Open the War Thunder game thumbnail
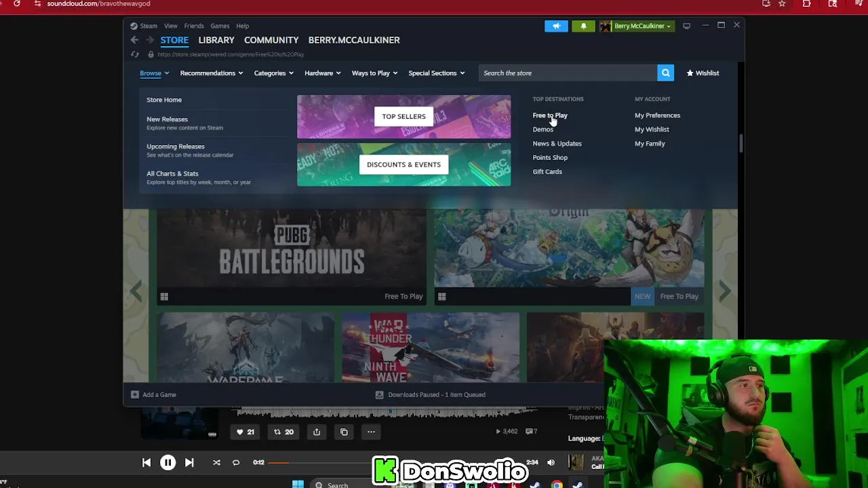This screenshot has width=868, height=488. [431, 347]
